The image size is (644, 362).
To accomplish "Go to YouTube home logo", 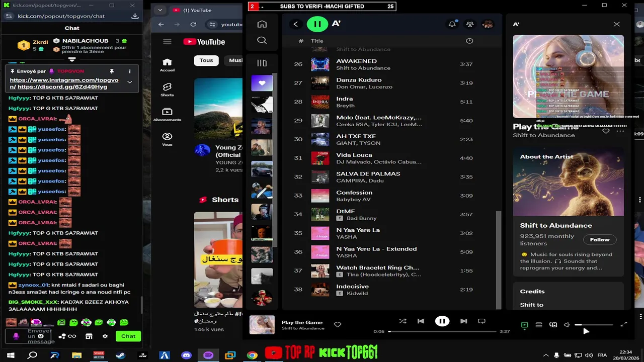I will click(x=204, y=42).
